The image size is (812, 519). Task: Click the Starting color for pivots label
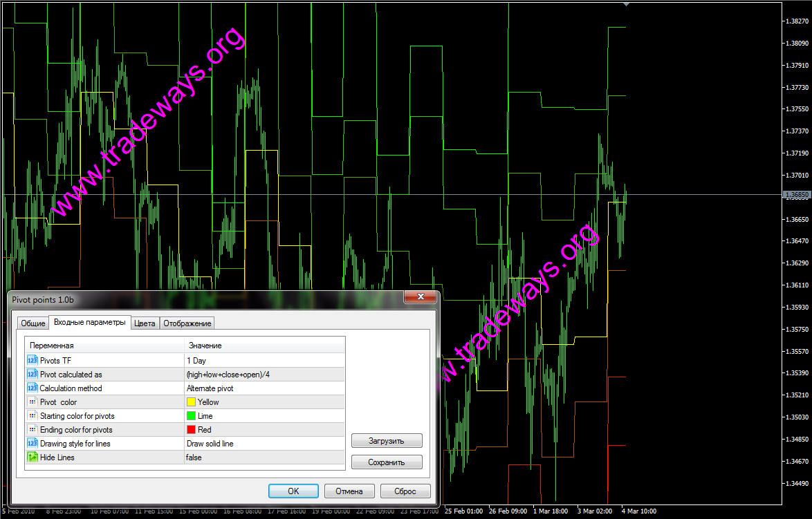(x=77, y=416)
